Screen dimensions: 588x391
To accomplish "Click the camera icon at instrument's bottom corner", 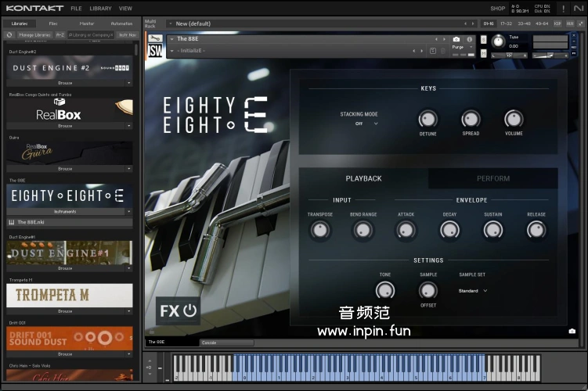I will (572, 331).
